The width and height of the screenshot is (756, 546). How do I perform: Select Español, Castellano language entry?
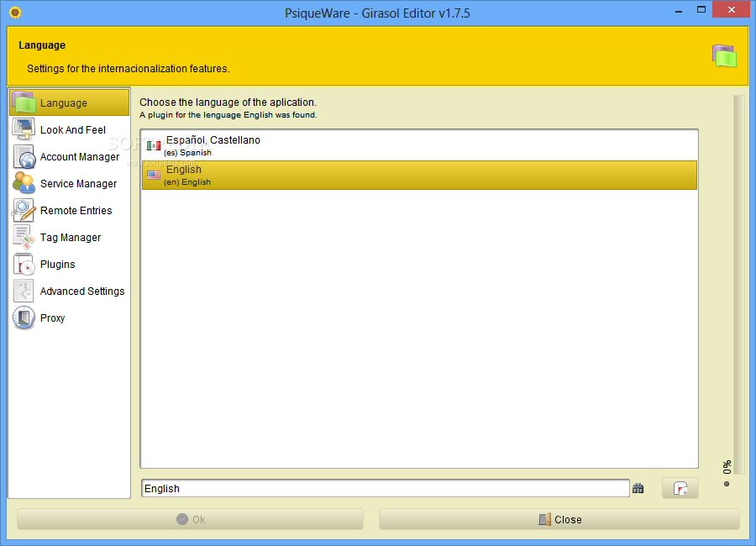419,145
